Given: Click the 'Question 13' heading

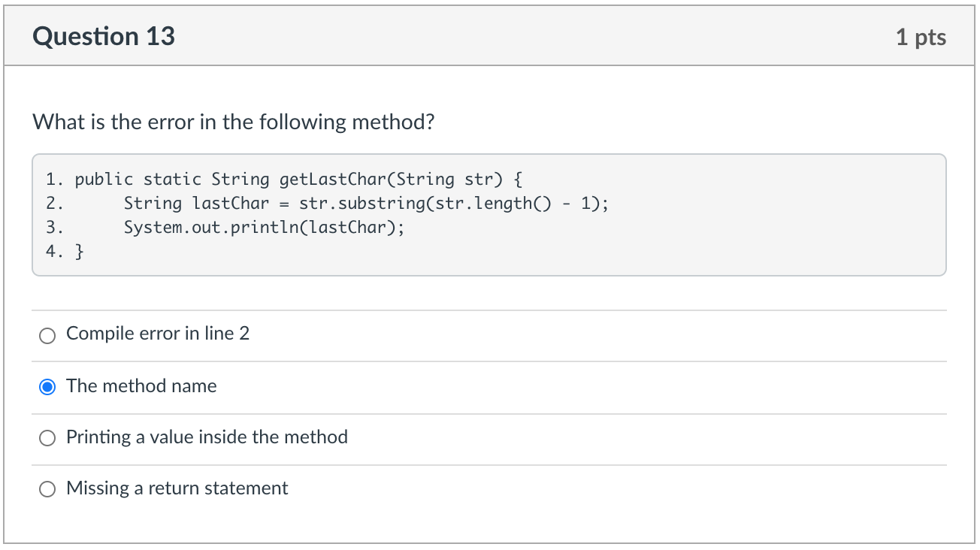Looking at the screenshot, I should click(x=104, y=36).
